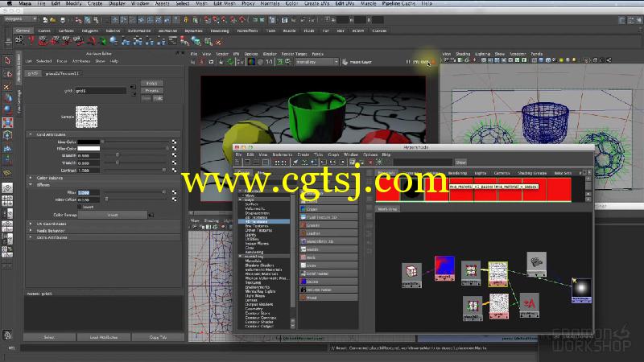The image size is (644, 362).
Task: Collapse the Effects section
Action: tap(31, 185)
